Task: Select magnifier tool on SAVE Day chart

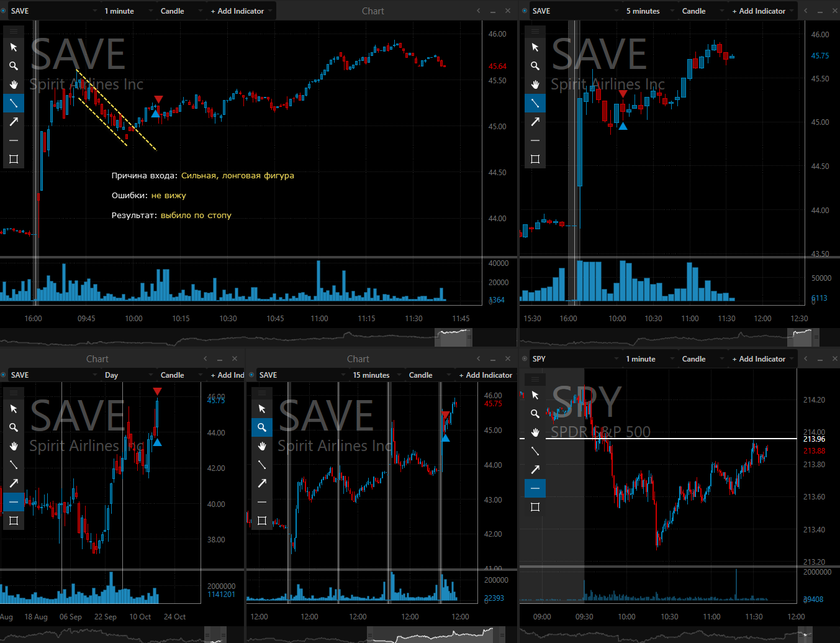Action: (x=14, y=427)
